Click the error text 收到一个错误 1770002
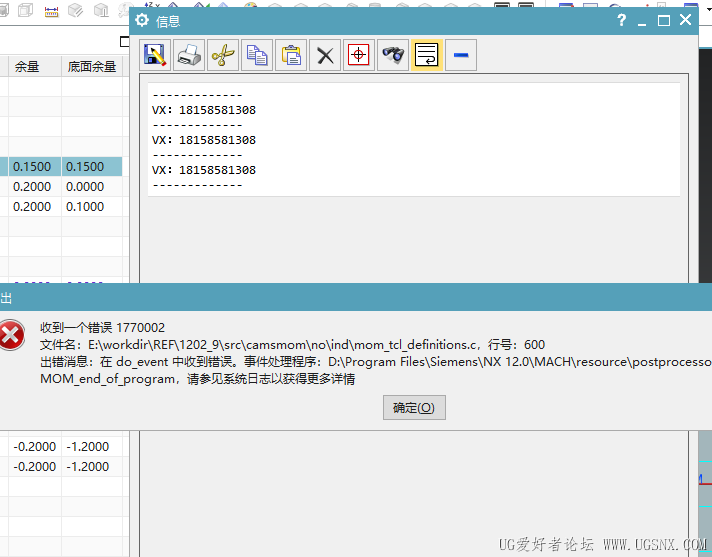 pyautogui.click(x=103, y=328)
